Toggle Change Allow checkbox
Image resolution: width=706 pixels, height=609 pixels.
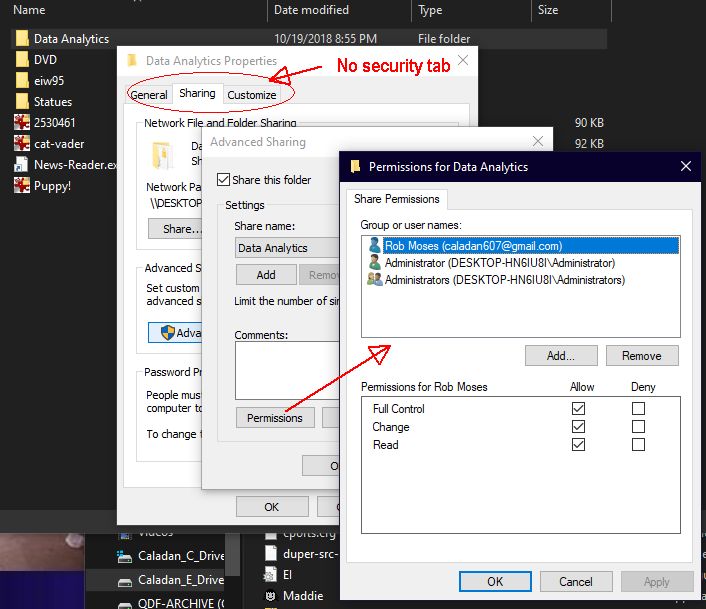click(x=578, y=427)
